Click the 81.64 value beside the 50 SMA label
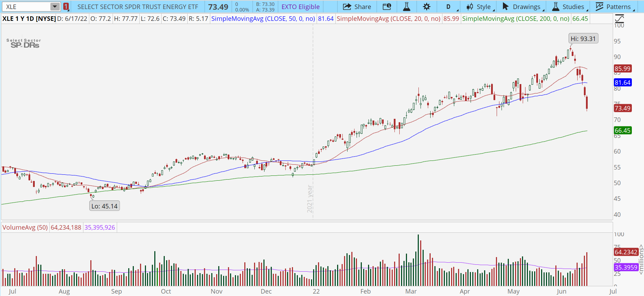The width and height of the screenshot is (644, 296). [x=326, y=19]
